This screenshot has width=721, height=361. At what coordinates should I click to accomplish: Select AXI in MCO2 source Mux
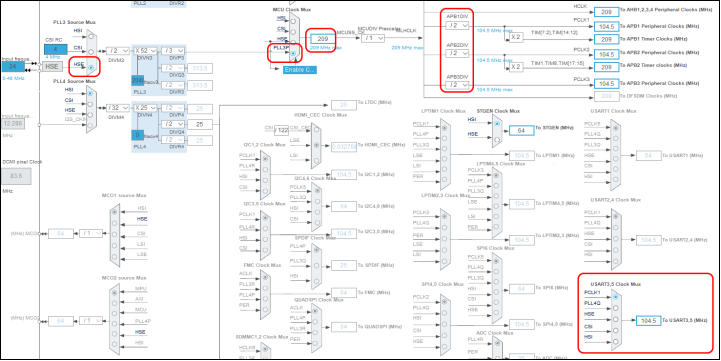(114, 303)
